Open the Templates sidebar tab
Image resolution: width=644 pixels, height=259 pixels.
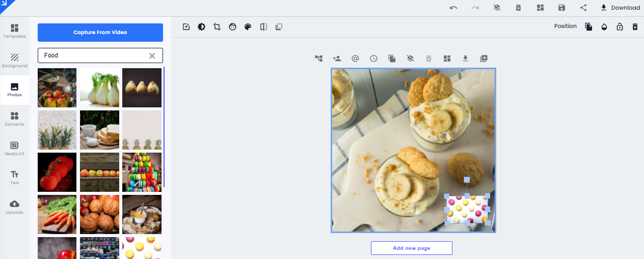15,31
